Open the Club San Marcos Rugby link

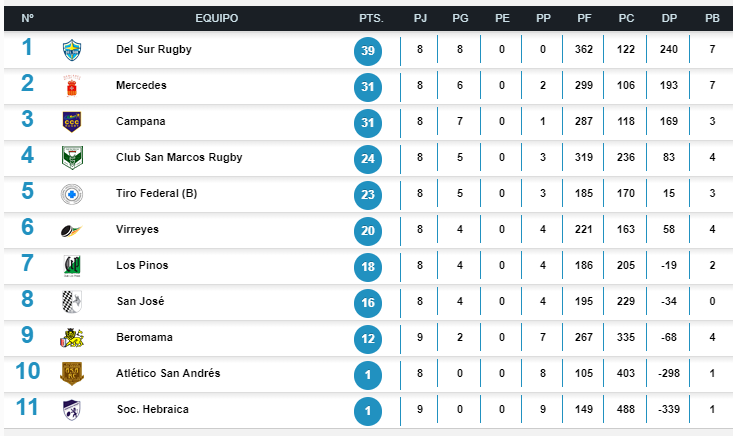tap(178, 157)
